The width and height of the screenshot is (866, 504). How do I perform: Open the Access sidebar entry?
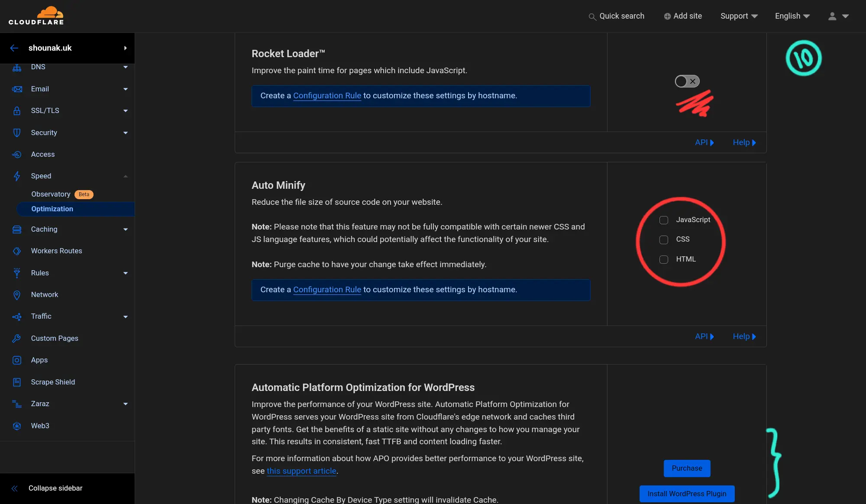coord(43,154)
